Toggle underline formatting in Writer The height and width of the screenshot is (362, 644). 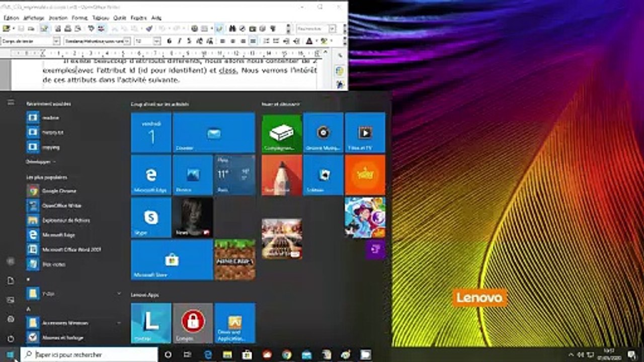(x=189, y=41)
